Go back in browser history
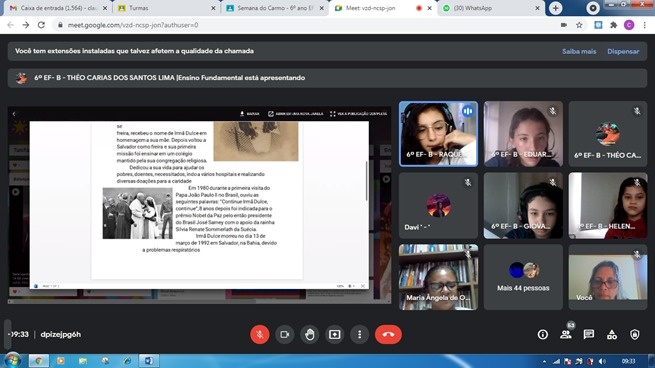This screenshot has width=655, height=368. [x=10, y=25]
